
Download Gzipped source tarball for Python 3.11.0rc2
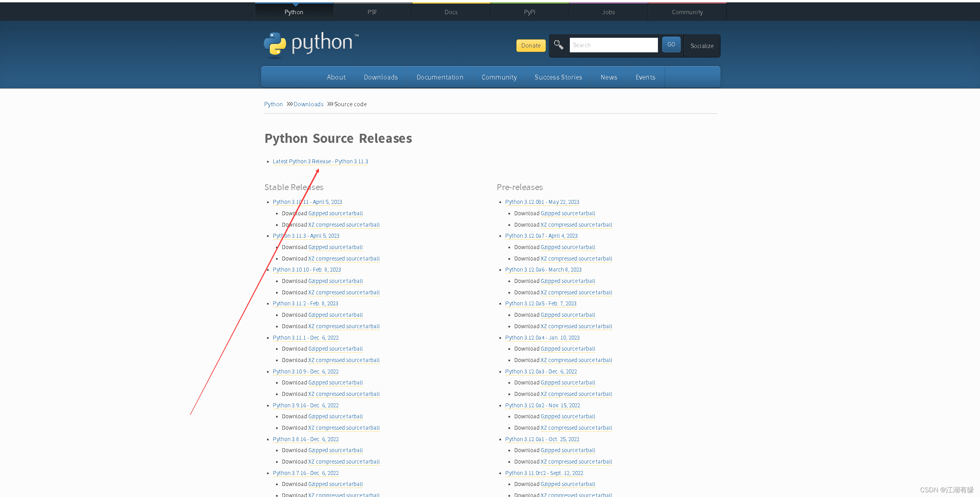click(x=568, y=484)
